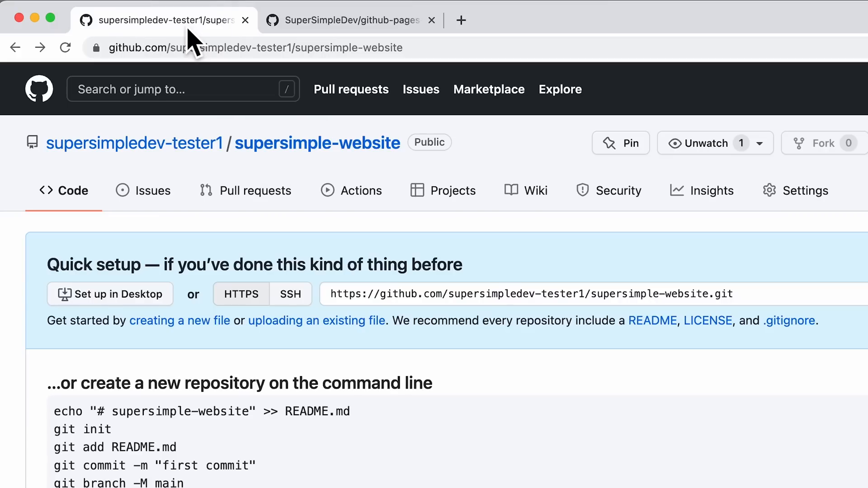868x488 pixels.
Task: Click the fork count badge showing 0
Action: click(849, 143)
